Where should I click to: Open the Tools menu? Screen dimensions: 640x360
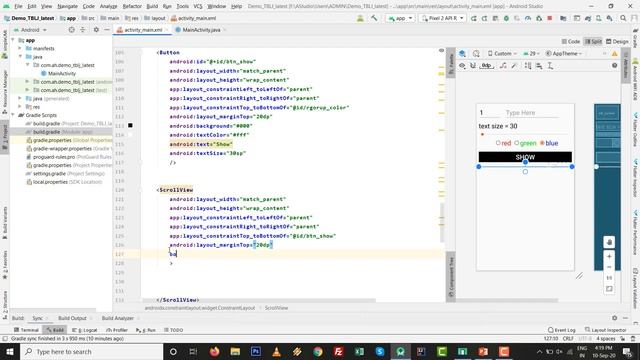(182, 6)
